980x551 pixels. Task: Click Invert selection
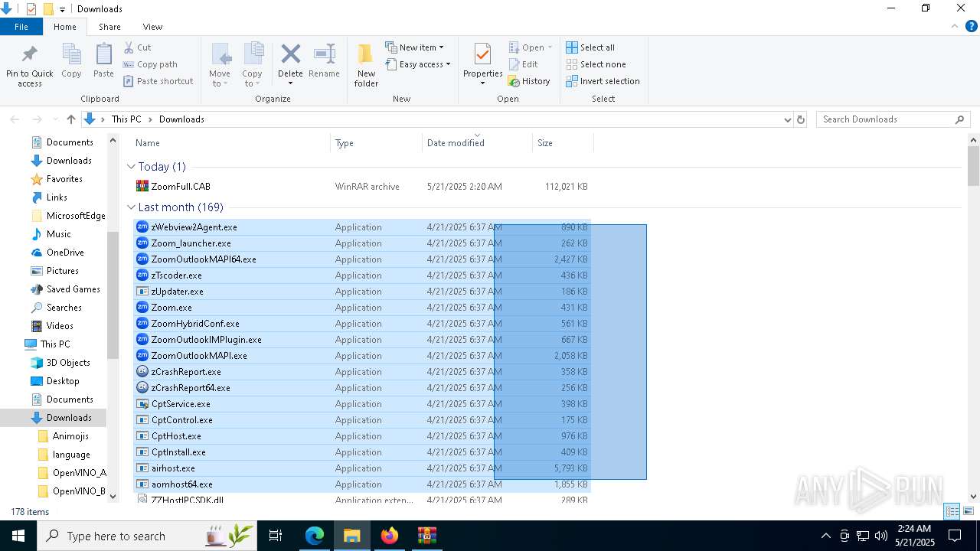603,81
